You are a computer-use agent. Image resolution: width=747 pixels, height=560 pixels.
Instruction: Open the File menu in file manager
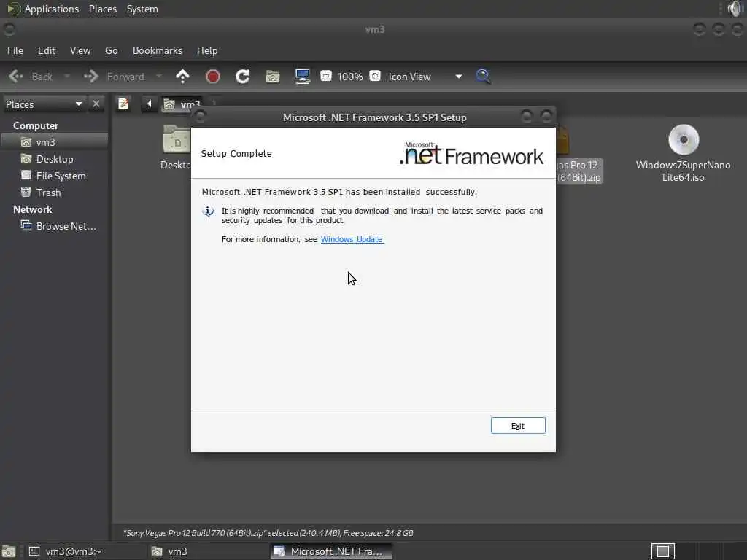point(15,50)
